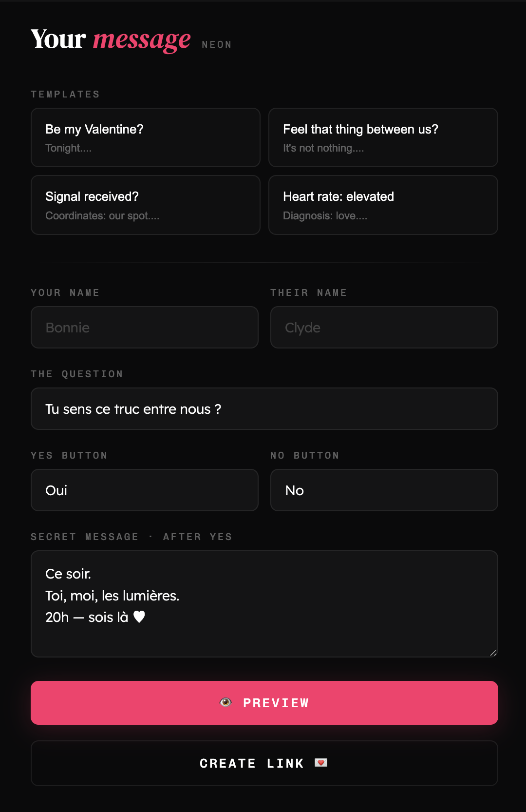Click the Bonnie name input field
Image resolution: width=526 pixels, height=812 pixels.
click(144, 327)
